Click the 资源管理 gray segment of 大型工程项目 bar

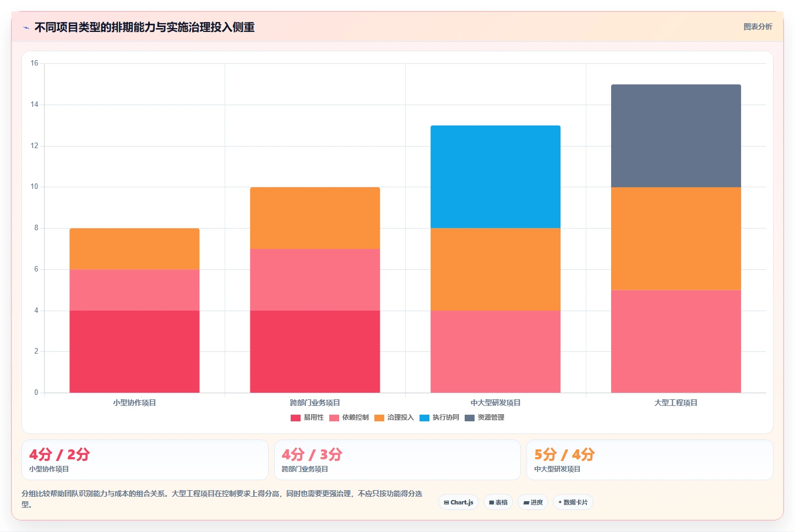676,136
